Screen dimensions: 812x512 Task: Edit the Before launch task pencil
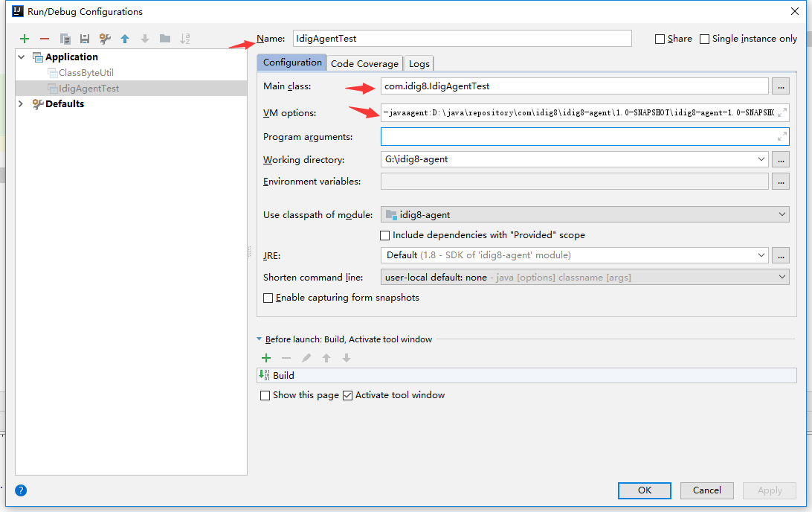(x=306, y=358)
